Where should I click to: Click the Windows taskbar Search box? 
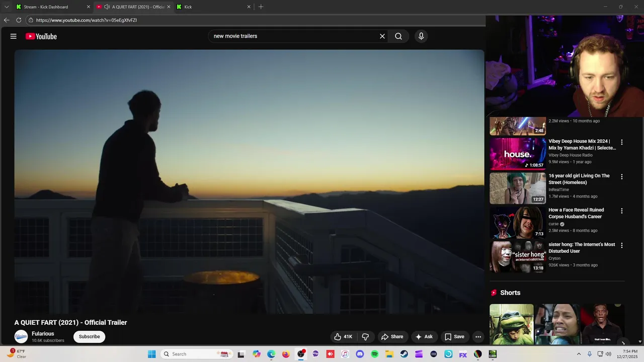coord(196,354)
